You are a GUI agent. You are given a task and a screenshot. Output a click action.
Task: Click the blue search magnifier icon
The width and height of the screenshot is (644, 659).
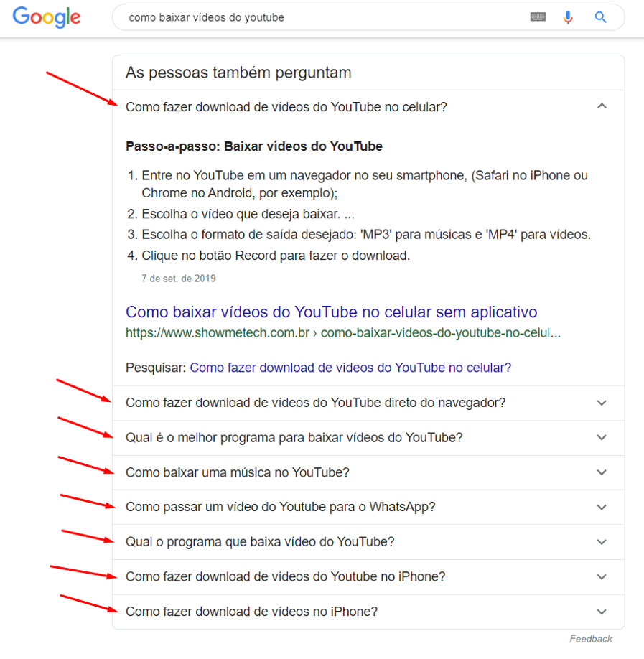point(600,17)
